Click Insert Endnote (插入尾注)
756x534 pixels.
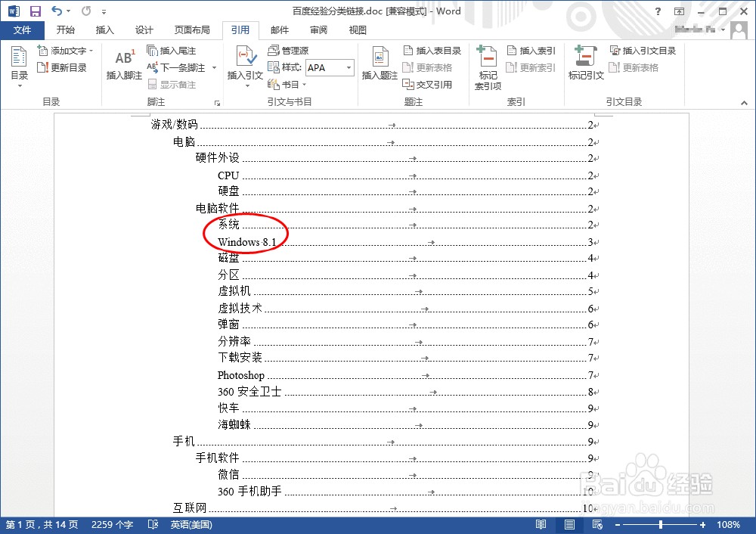click(172, 51)
